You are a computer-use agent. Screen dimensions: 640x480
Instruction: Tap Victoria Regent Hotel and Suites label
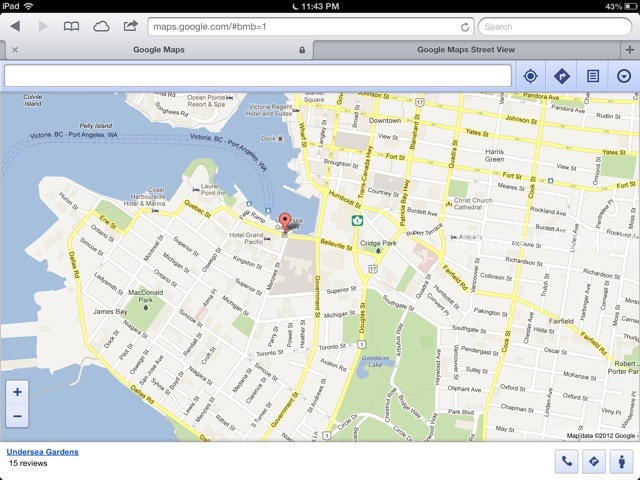[269, 110]
